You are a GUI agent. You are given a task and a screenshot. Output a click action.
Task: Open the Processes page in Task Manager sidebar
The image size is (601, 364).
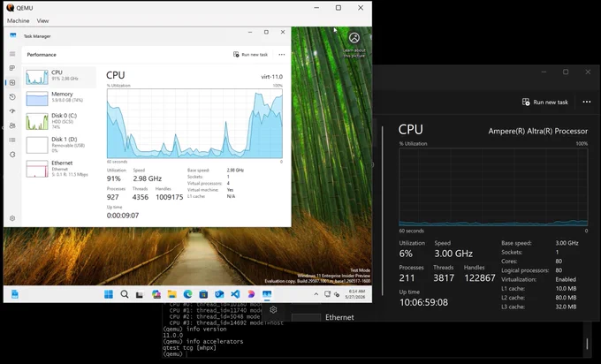(x=12, y=68)
